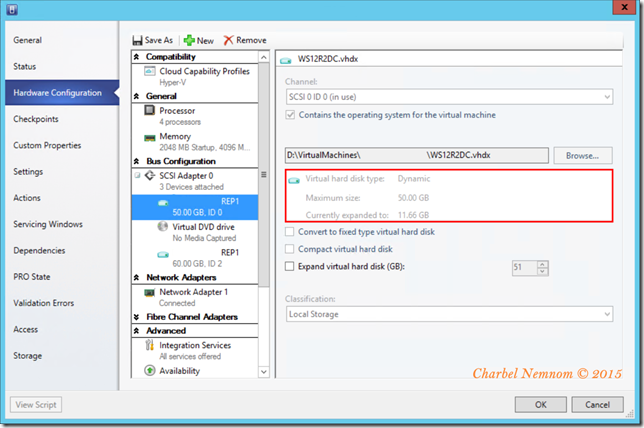Select the Availability green arrow icon
Viewport: 644px width, 428px height.
[x=150, y=370]
